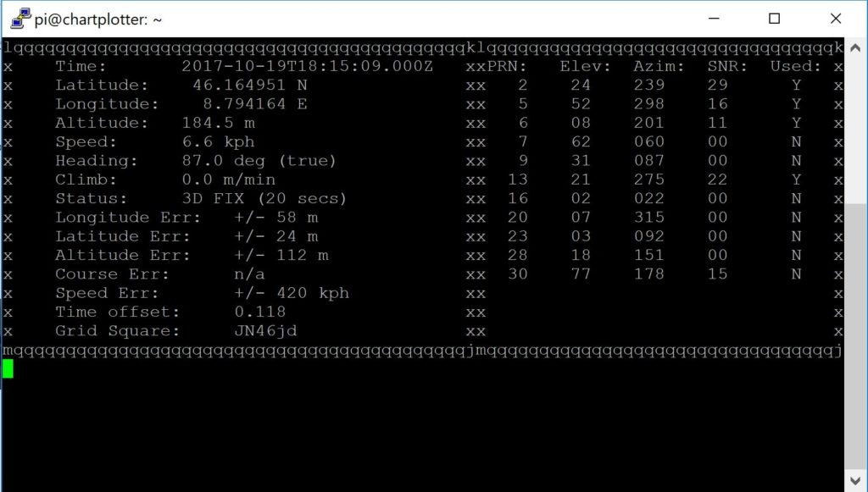Image resolution: width=868 pixels, height=492 pixels.
Task: Click the Longitude: label
Action: 107,104
